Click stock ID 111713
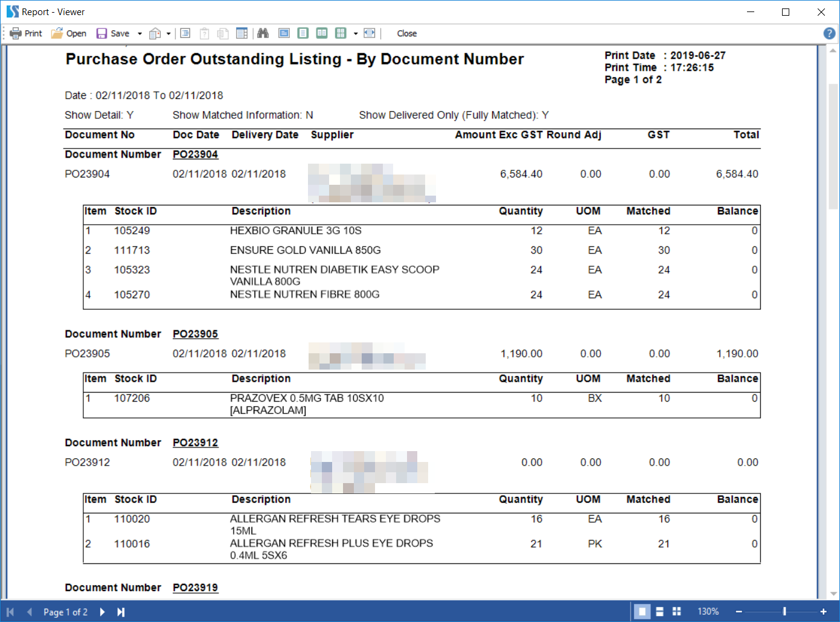 click(x=132, y=250)
